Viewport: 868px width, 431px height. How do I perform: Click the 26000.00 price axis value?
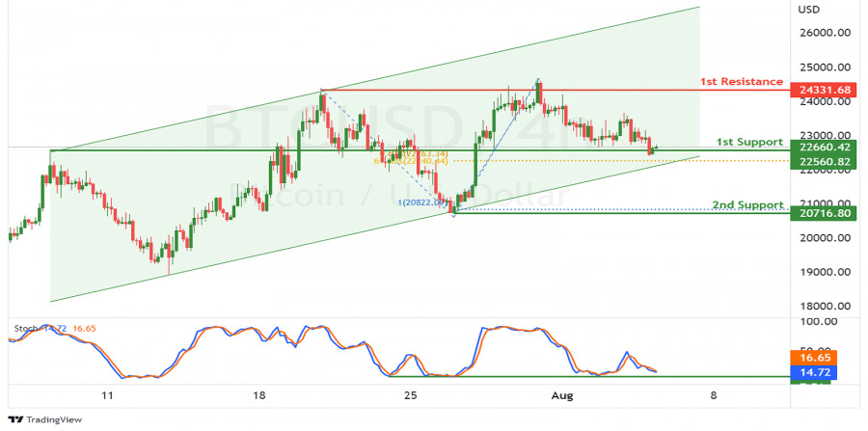pyautogui.click(x=824, y=33)
